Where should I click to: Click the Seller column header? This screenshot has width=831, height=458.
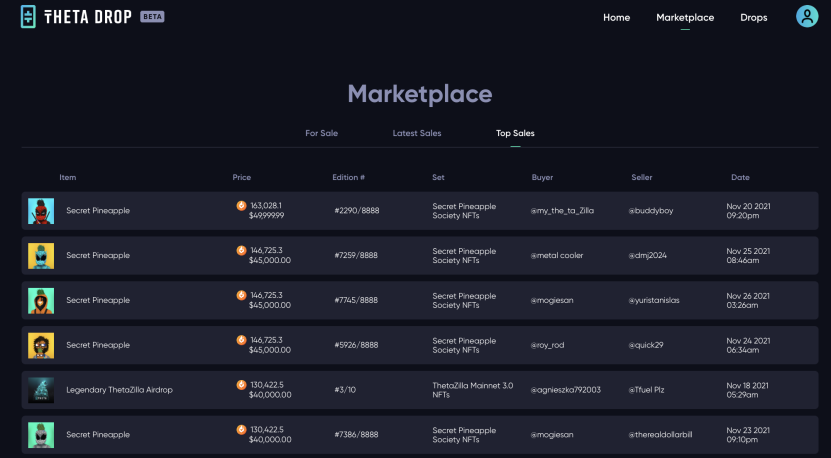[x=641, y=177]
